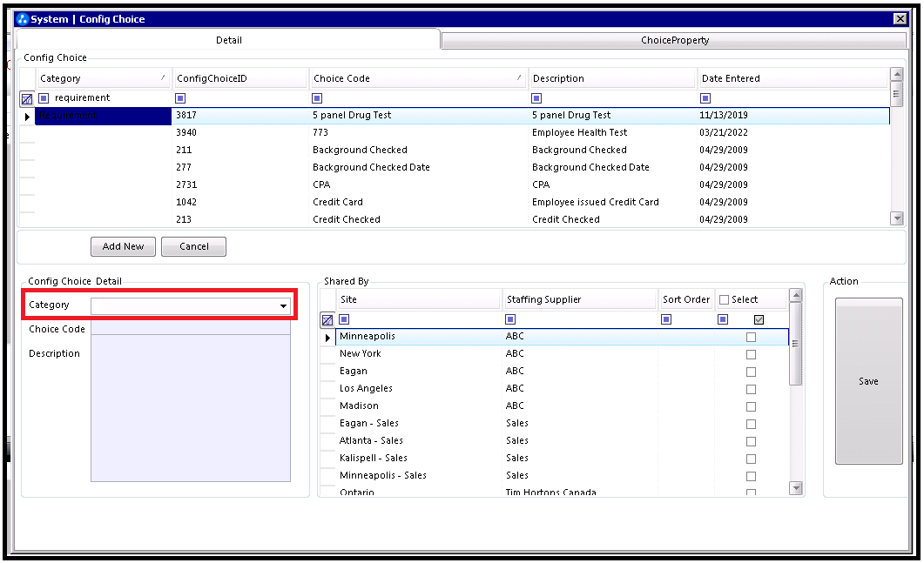Toggle the checked filter-row checkbox in Select column

point(759,319)
